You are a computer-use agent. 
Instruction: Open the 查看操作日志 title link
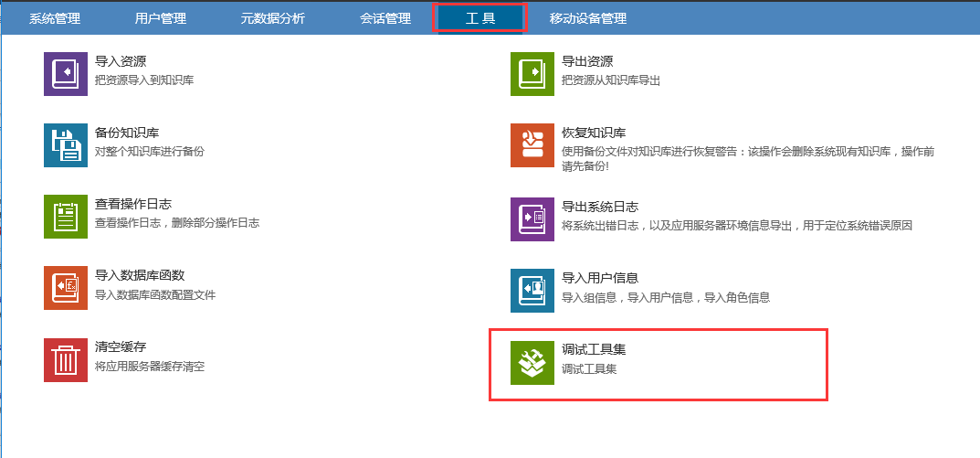pyautogui.click(x=133, y=204)
